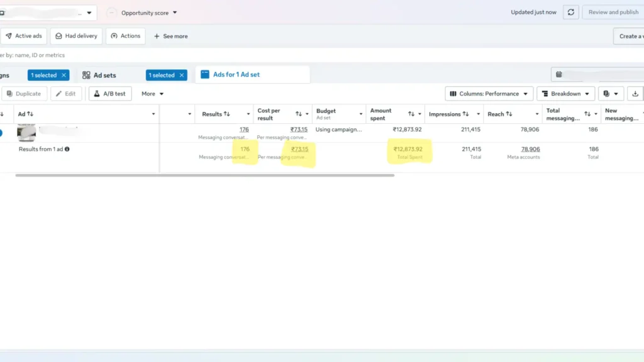
Task: Click the calendar date range icon
Action: 559,75
